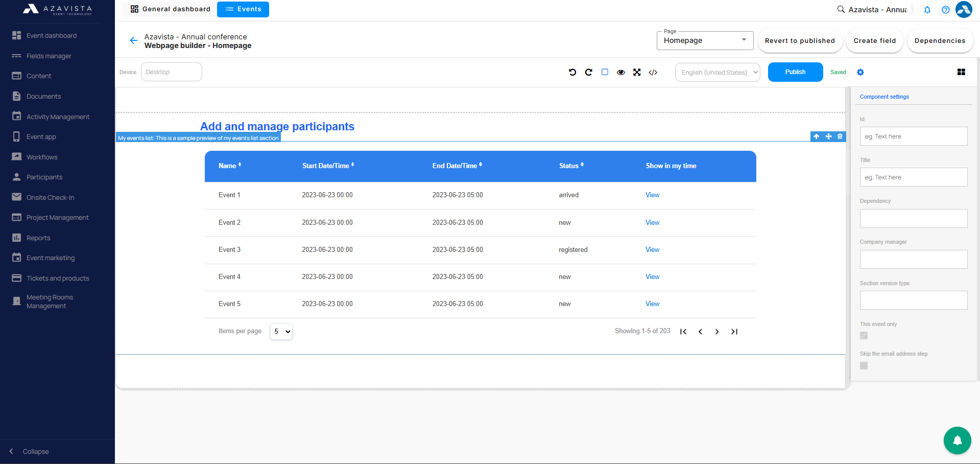Screen dimensions: 980x464
Task: Click the Company manager input field
Action: 914,260
